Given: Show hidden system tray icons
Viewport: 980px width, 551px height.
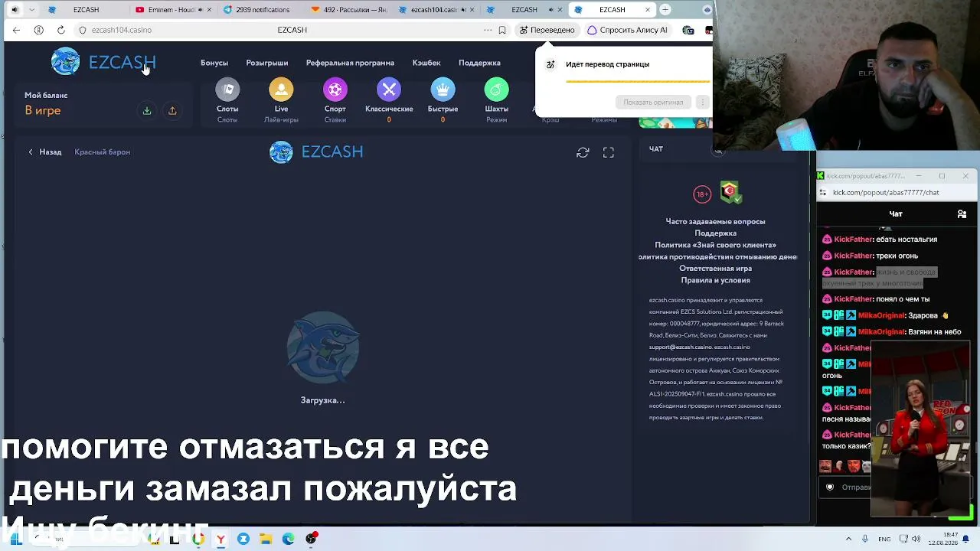Looking at the screenshot, I should pyautogui.click(x=848, y=539).
